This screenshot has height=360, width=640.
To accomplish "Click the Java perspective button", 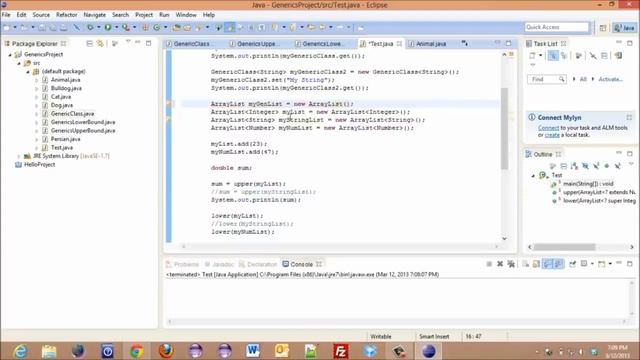I will [x=625, y=28].
